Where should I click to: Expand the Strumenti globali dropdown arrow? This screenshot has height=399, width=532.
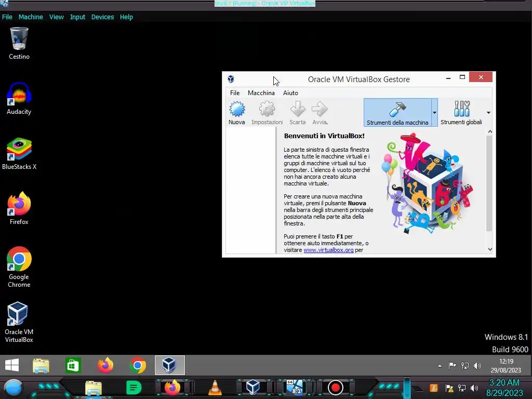(488, 113)
